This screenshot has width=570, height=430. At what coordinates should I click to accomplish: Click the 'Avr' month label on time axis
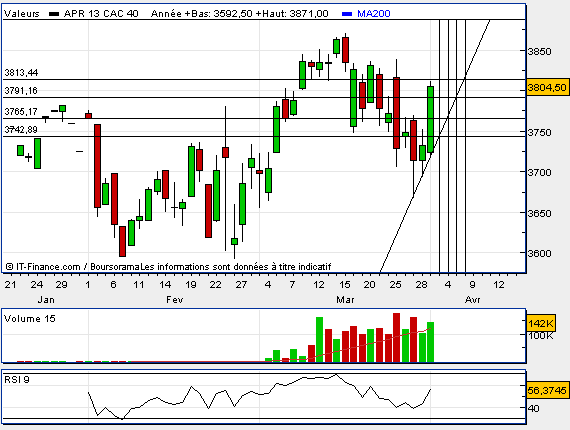point(473,300)
